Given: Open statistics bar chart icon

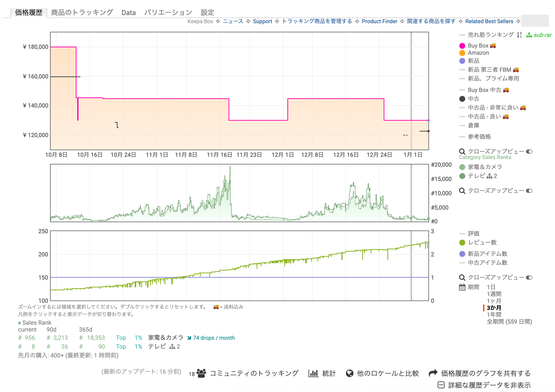Looking at the screenshot, I should click(x=313, y=373).
